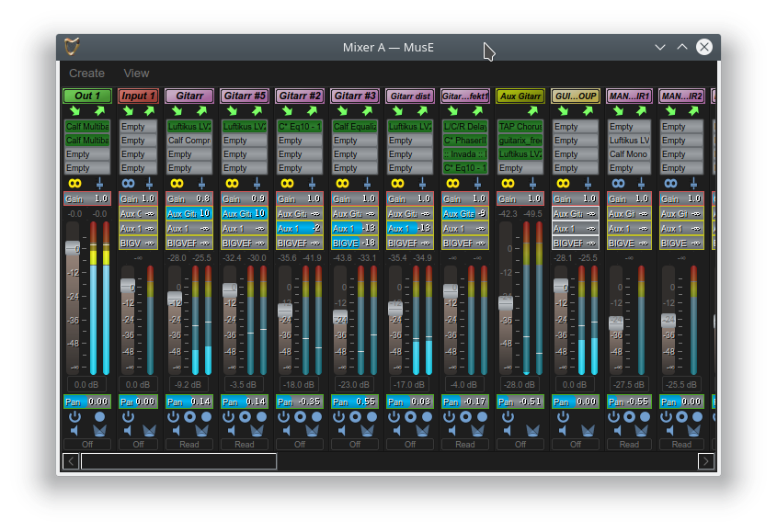Image resolution: width=777 pixels, height=532 pixels.
Task: Open output routing arrow on Out 1 strip
Action: tap(101, 111)
